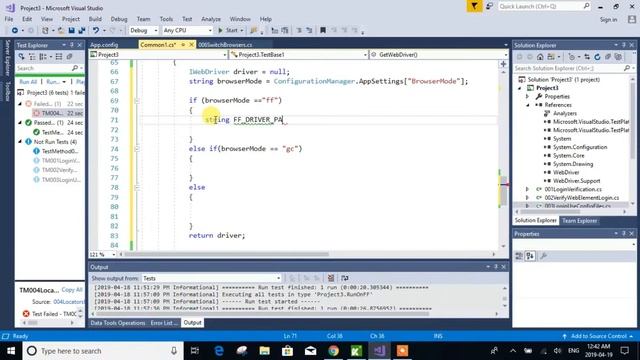Click the Save All icon
The height and width of the screenshot is (360, 640).
tap(82, 31)
